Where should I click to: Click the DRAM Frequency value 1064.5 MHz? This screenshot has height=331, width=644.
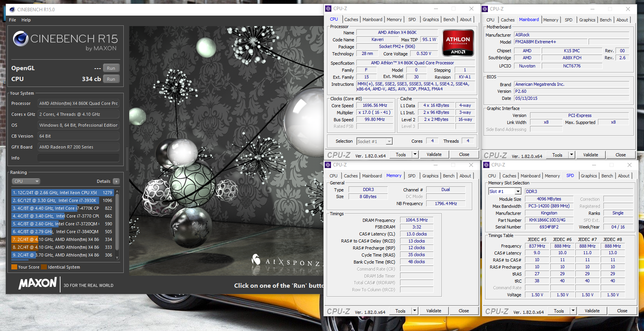[x=416, y=220]
